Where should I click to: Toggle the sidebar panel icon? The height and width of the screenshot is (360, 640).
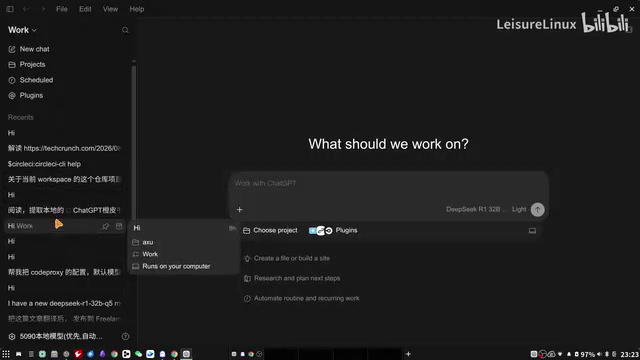pyautogui.click(x=10, y=9)
